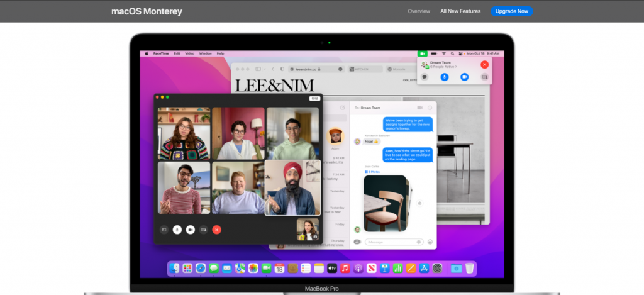Viewport: 644px width, 295px height.
Task: Toggle sidebar in FaceTime call window
Action: 164,230
